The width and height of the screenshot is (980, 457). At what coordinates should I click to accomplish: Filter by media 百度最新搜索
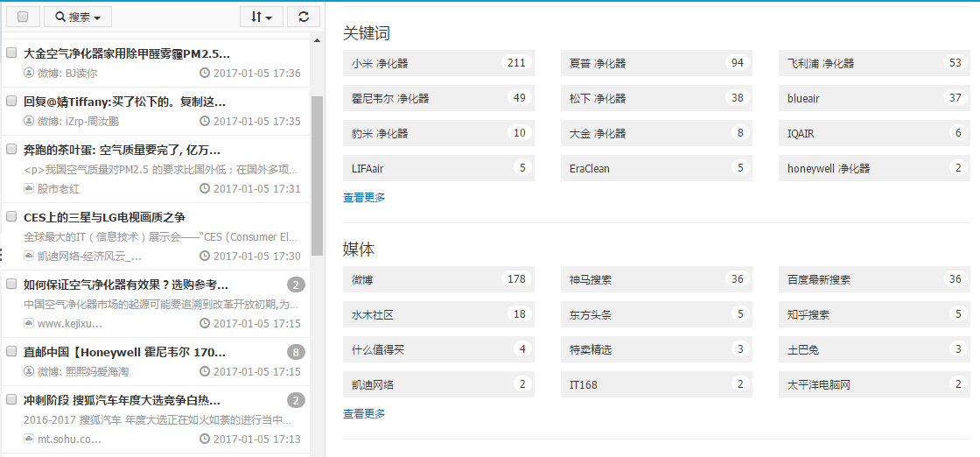pyautogui.click(x=874, y=279)
